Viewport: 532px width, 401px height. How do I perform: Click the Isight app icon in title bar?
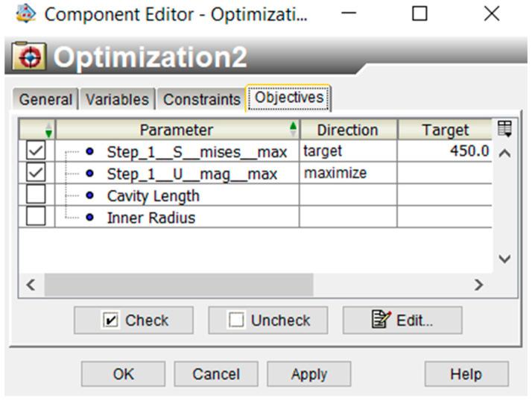[28, 13]
